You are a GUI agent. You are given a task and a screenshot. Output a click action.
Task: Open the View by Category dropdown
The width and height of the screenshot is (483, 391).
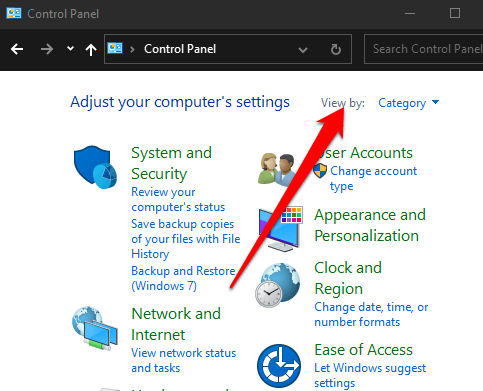[x=409, y=103]
